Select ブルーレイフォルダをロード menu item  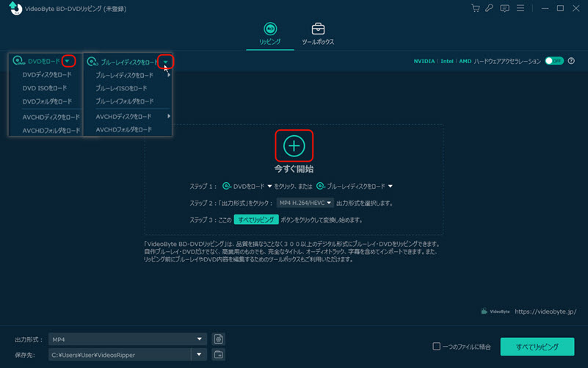125,101
